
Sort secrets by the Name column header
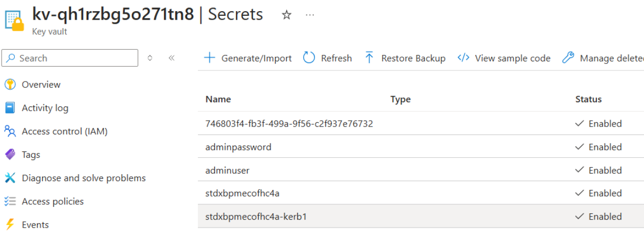coord(218,99)
